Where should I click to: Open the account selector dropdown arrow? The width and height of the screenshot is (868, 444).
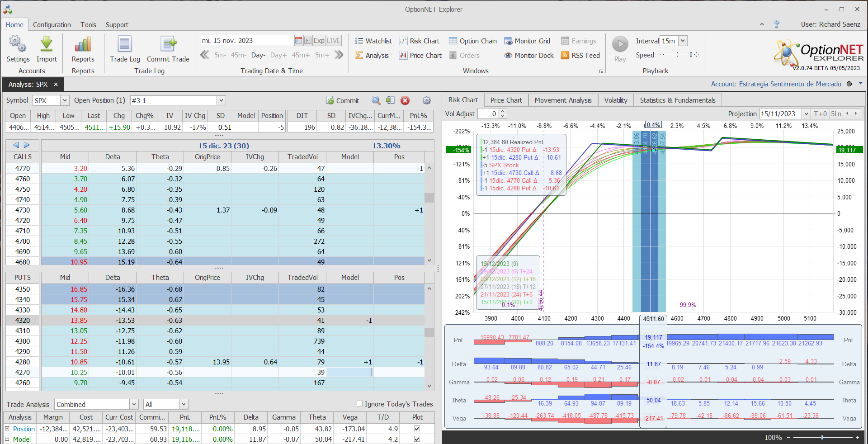[860, 84]
